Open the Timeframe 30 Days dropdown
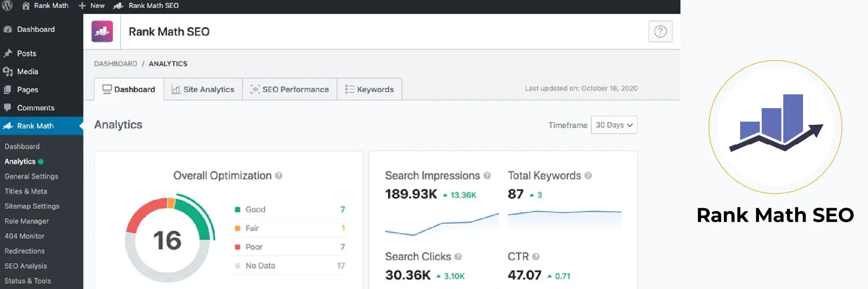Image resolution: width=868 pixels, height=289 pixels. coord(614,125)
